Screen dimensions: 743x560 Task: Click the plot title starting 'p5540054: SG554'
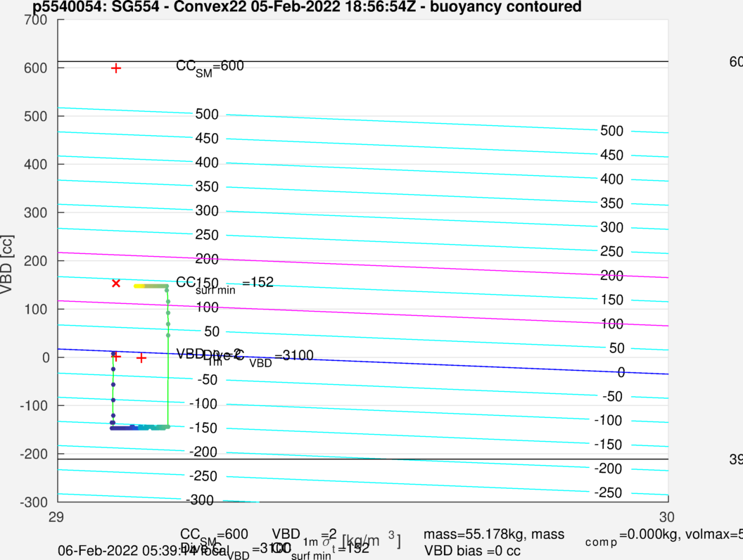[307, 6]
